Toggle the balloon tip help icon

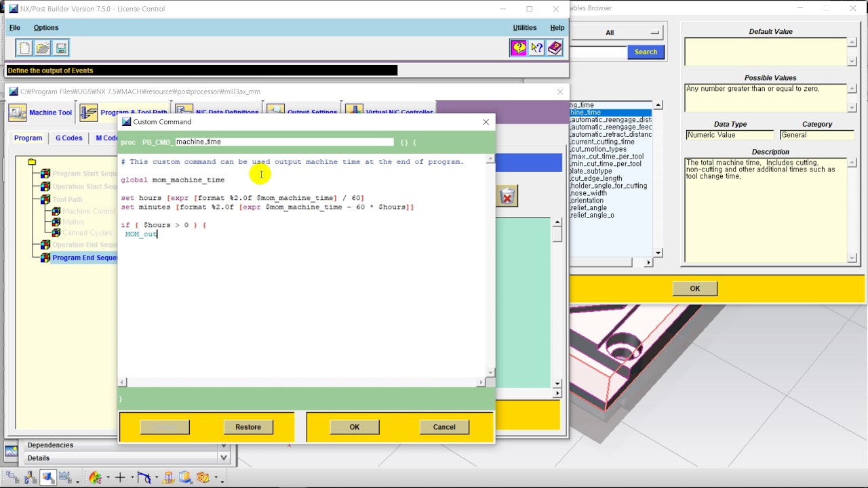[519, 47]
